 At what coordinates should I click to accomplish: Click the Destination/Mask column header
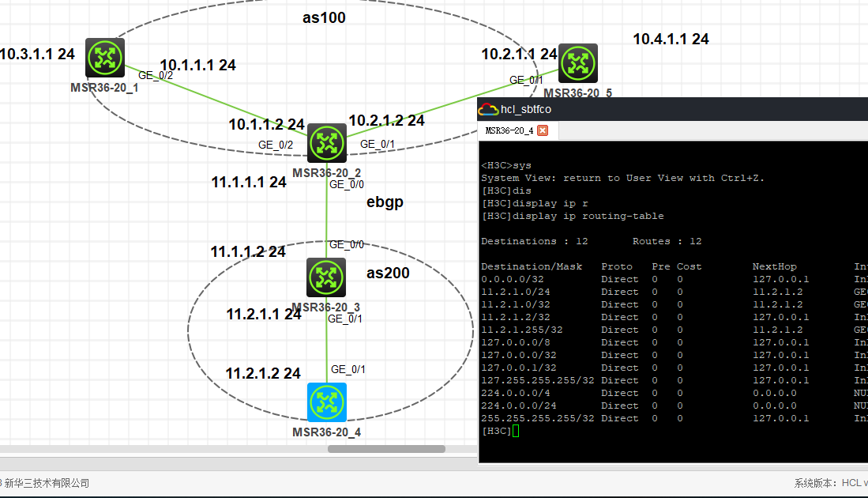click(x=532, y=267)
